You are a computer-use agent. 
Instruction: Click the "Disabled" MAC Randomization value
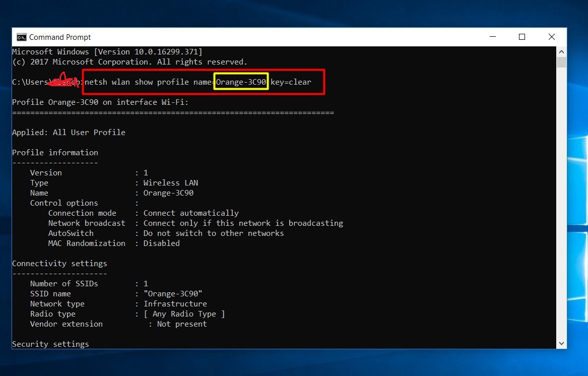161,243
